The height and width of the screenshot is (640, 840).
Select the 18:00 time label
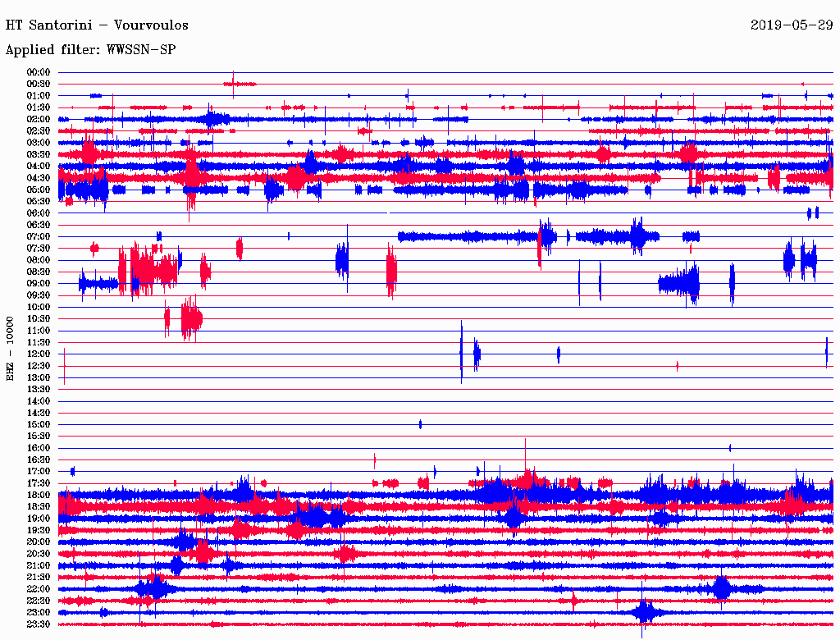point(39,496)
